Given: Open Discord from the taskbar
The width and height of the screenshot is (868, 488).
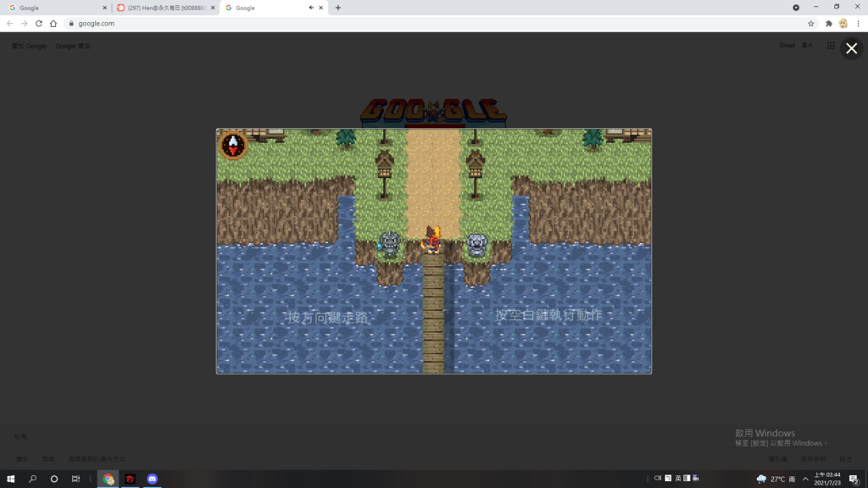Looking at the screenshot, I should click(153, 480).
